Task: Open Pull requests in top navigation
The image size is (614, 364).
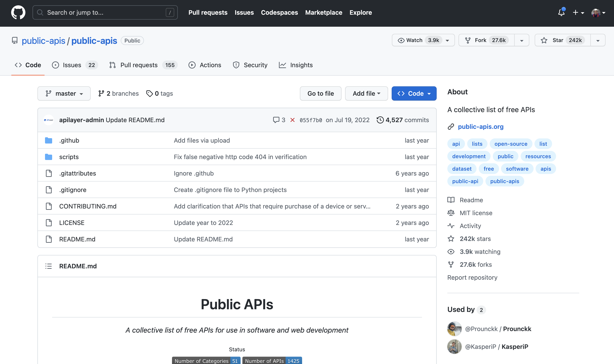Action: coord(208,12)
